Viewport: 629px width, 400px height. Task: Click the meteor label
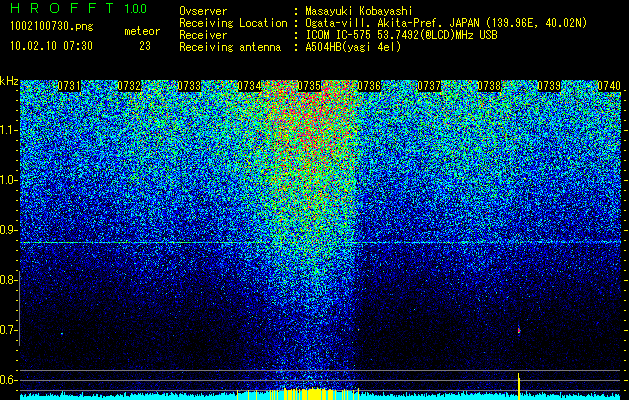(142, 31)
